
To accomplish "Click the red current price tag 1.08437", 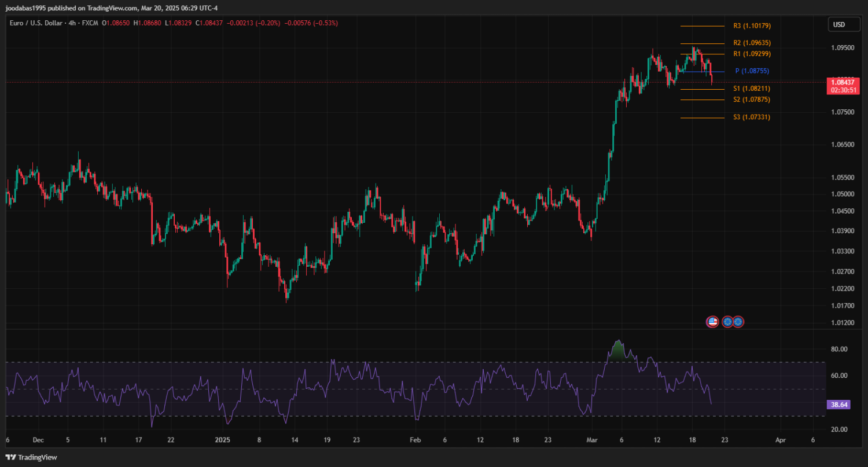I will point(843,82).
